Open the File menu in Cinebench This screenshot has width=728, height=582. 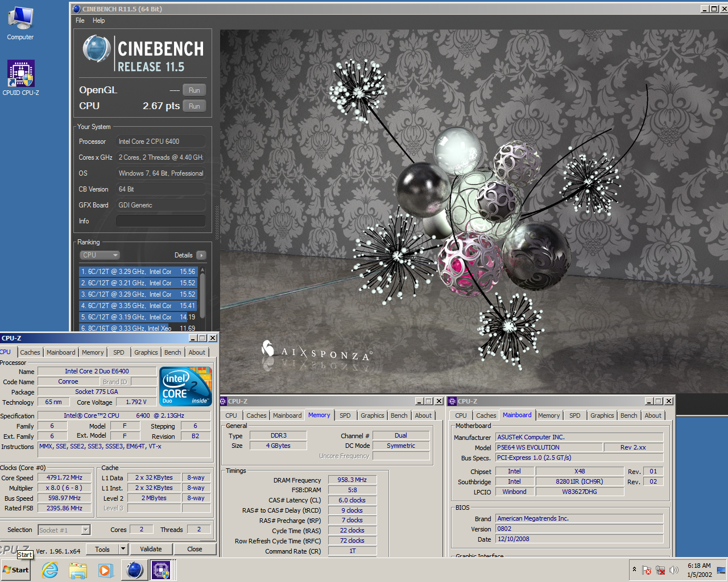(80, 20)
